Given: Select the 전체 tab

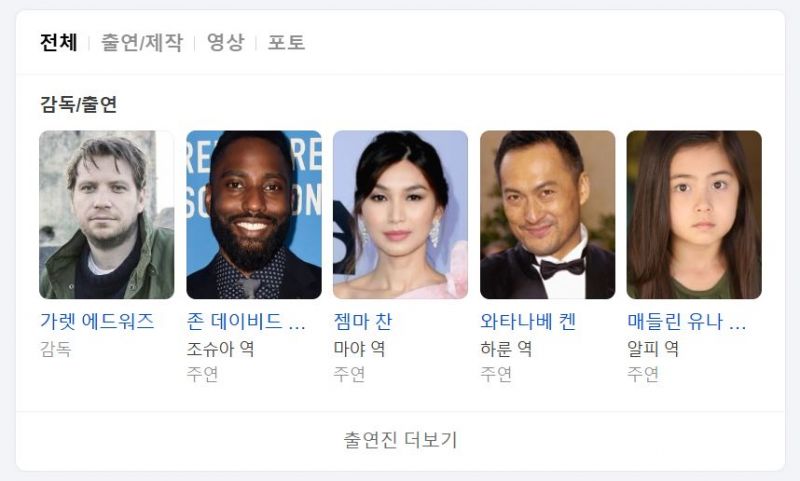Looking at the screenshot, I should (59, 42).
